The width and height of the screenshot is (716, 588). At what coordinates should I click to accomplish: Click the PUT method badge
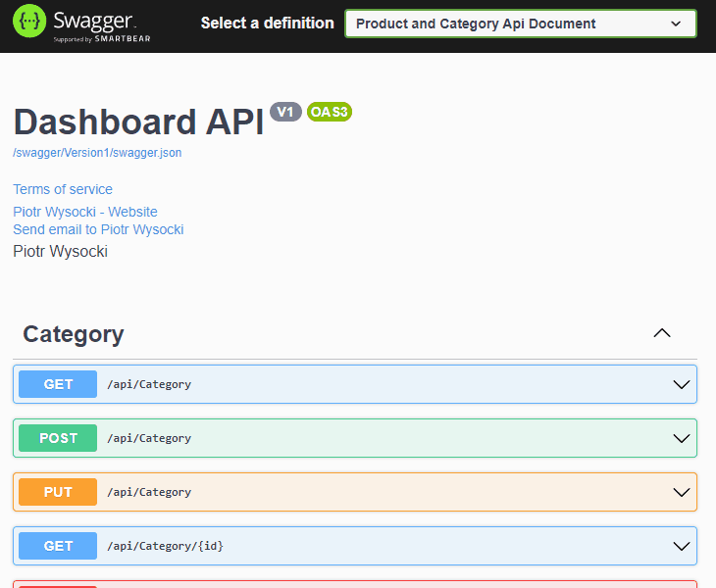[x=58, y=492]
